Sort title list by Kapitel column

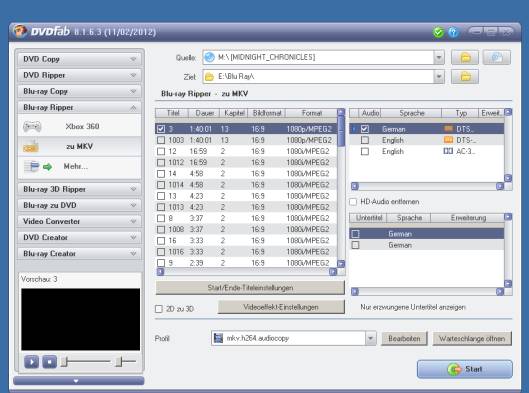click(x=234, y=113)
